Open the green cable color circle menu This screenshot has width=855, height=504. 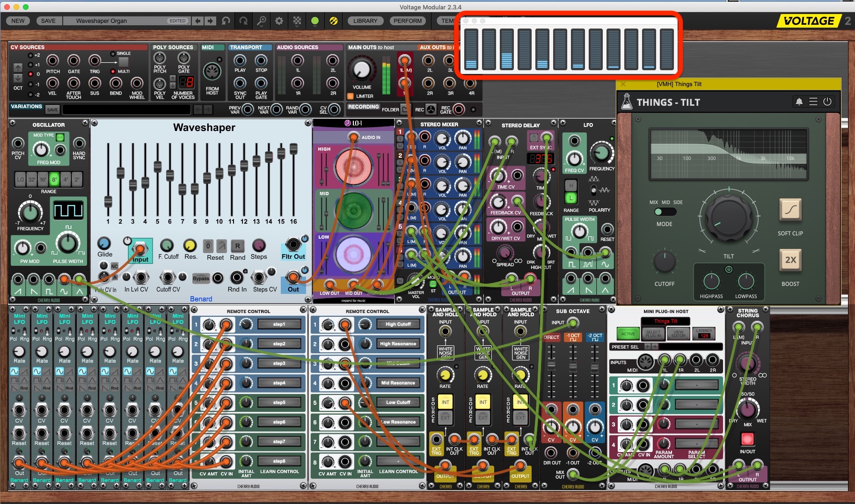pos(315,21)
